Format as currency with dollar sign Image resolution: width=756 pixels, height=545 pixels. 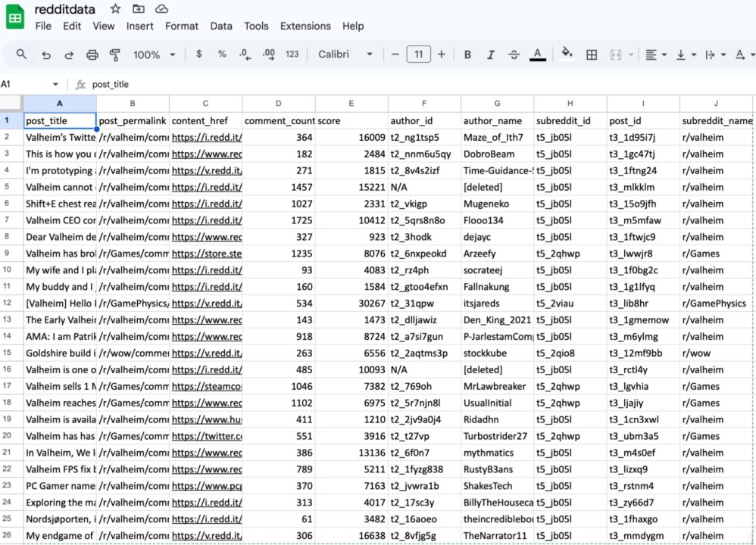[x=198, y=54]
